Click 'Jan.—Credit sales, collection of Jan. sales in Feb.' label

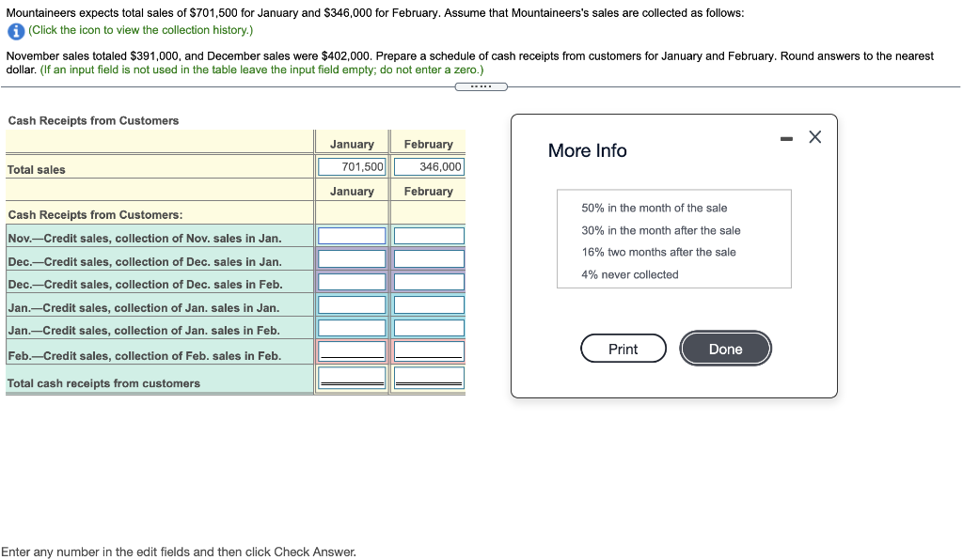tap(144, 331)
